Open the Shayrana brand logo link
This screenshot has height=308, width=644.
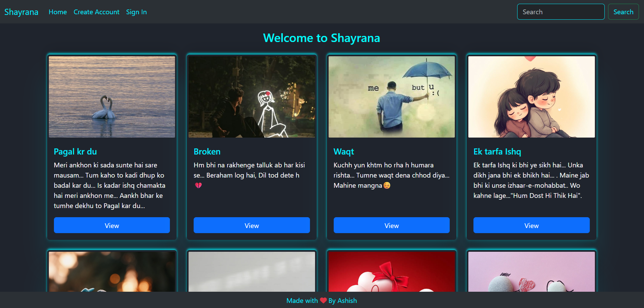[x=21, y=12]
